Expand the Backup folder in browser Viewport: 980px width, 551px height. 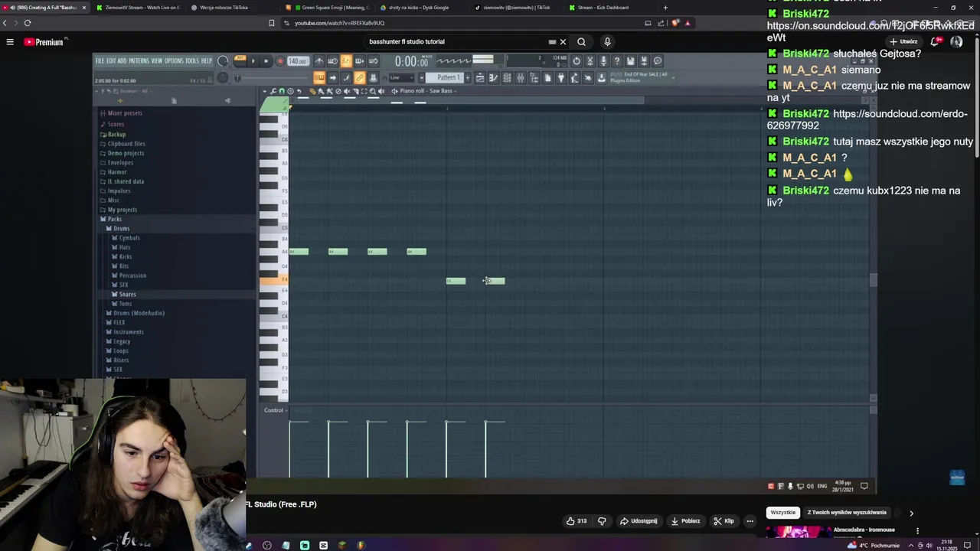(116, 134)
